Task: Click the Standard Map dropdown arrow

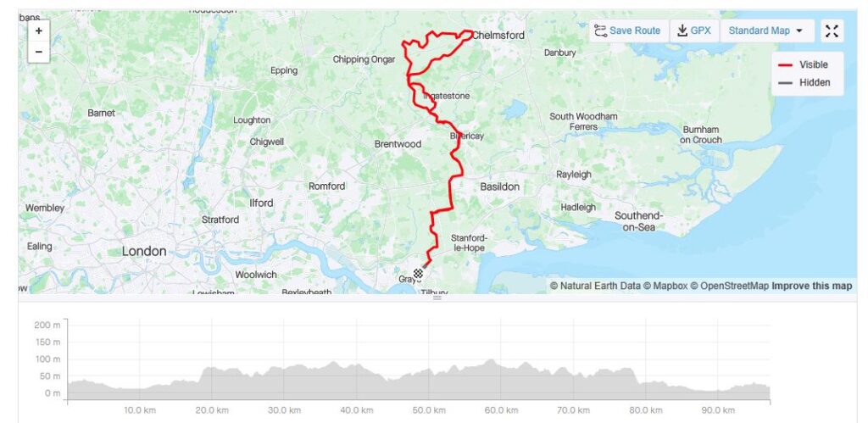Action: 798,31
